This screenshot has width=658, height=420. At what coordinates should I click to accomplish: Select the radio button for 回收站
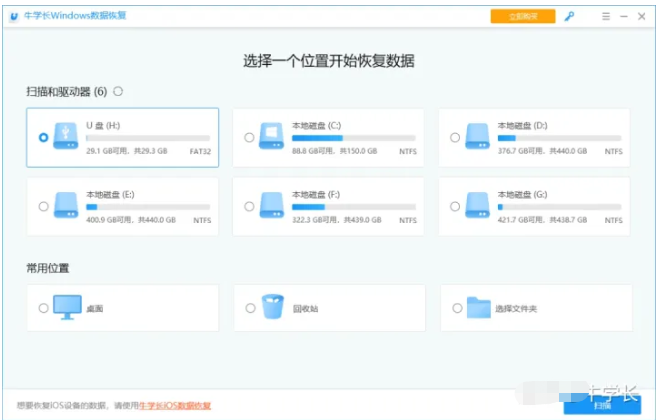249,308
